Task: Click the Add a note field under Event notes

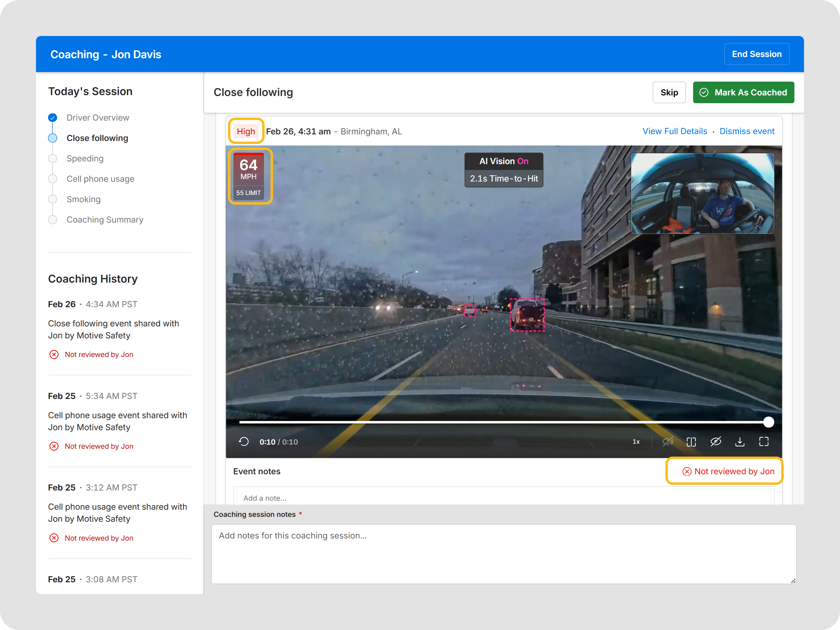Action: pyautogui.click(x=456, y=498)
